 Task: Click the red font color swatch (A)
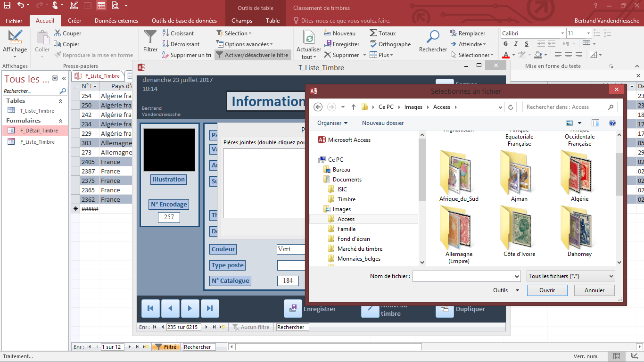(x=506, y=55)
